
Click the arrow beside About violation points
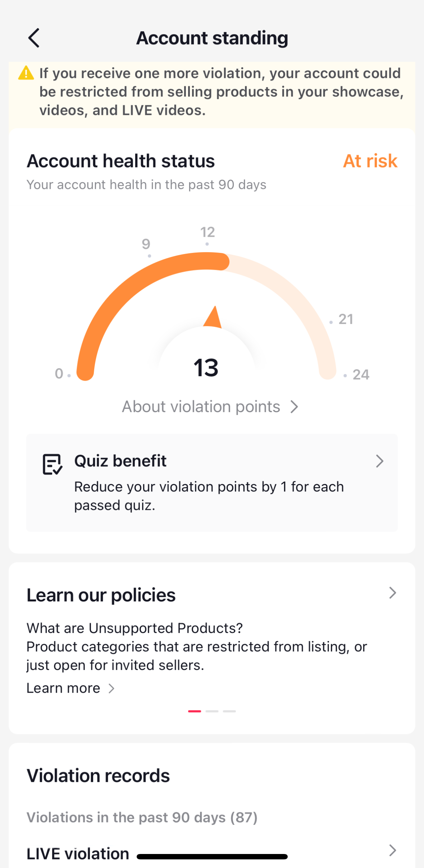click(294, 407)
